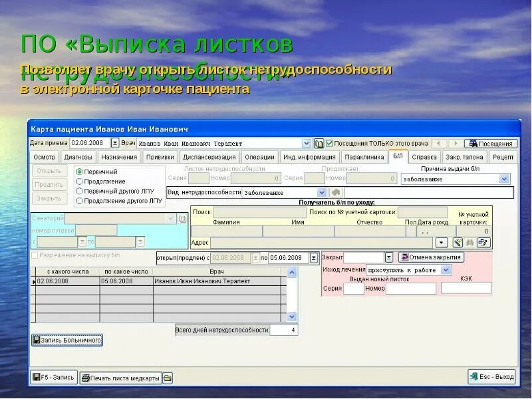
Task: Switch to the Операции tab
Action: coord(259,157)
